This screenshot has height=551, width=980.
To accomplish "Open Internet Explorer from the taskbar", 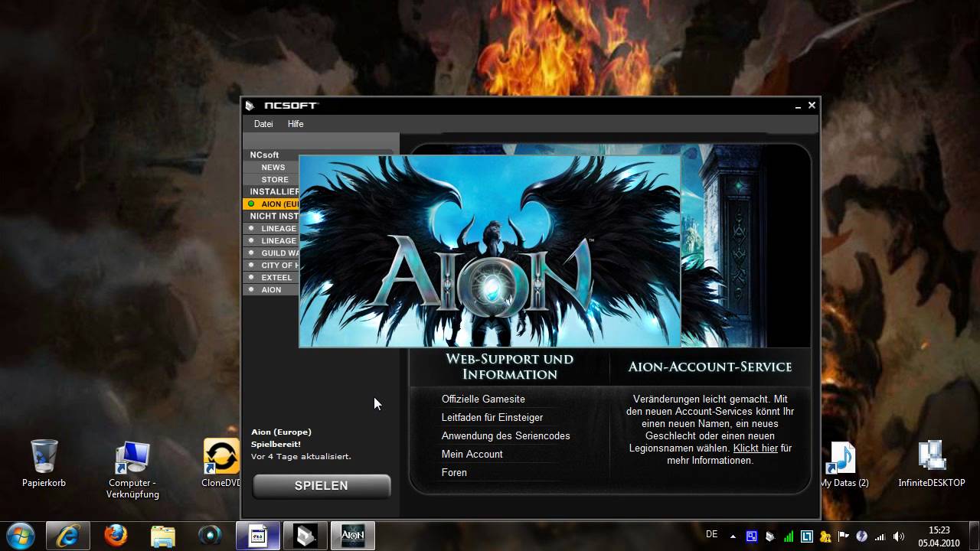I will point(68,535).
